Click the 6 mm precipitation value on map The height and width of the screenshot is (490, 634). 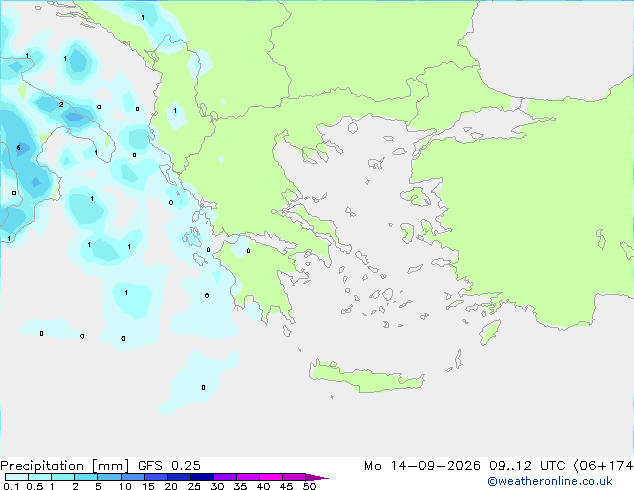[19, 148]
